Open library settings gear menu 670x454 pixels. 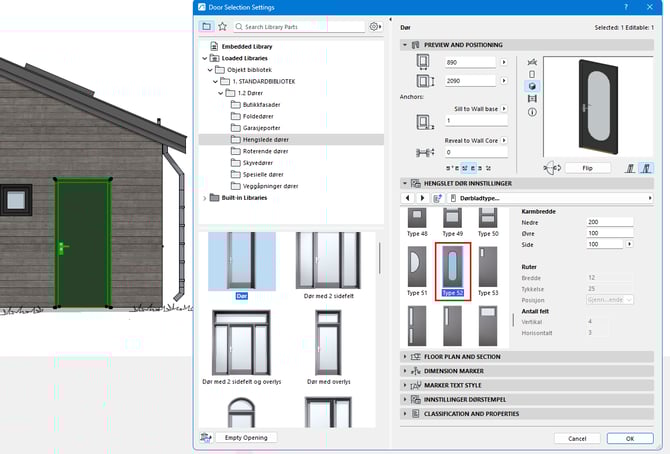coord(375,26)
